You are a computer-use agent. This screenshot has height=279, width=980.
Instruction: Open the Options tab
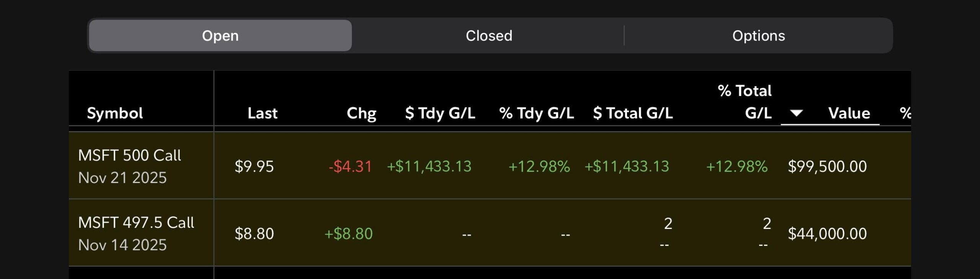[x=758, y=36]
